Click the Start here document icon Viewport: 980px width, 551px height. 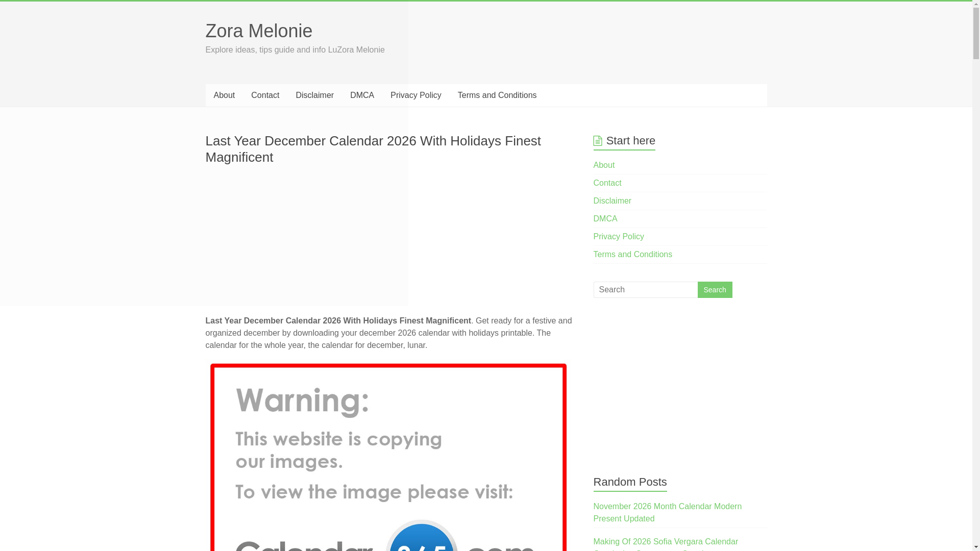[597, 141]
